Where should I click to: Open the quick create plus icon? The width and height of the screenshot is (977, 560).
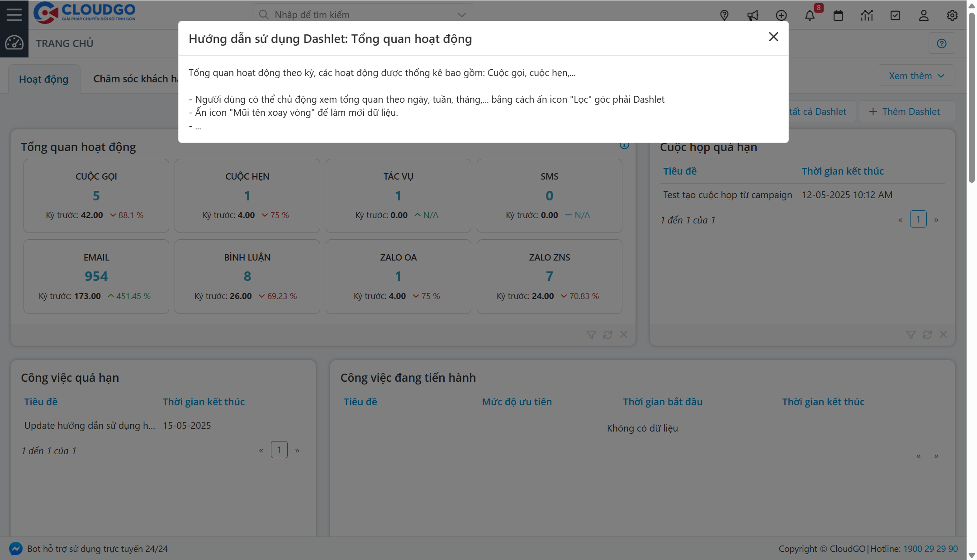[x=781, y=15]
